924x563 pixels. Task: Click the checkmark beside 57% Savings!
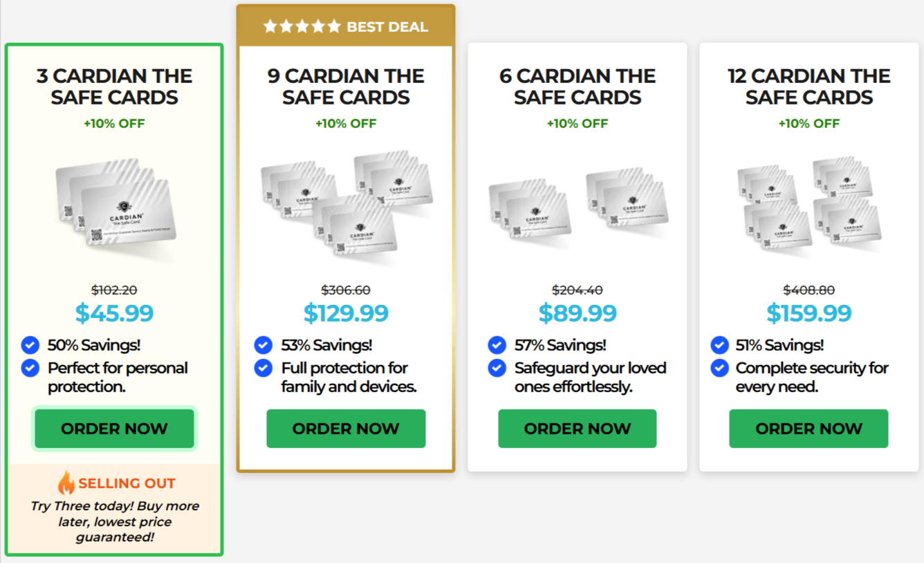pos(497,344)
